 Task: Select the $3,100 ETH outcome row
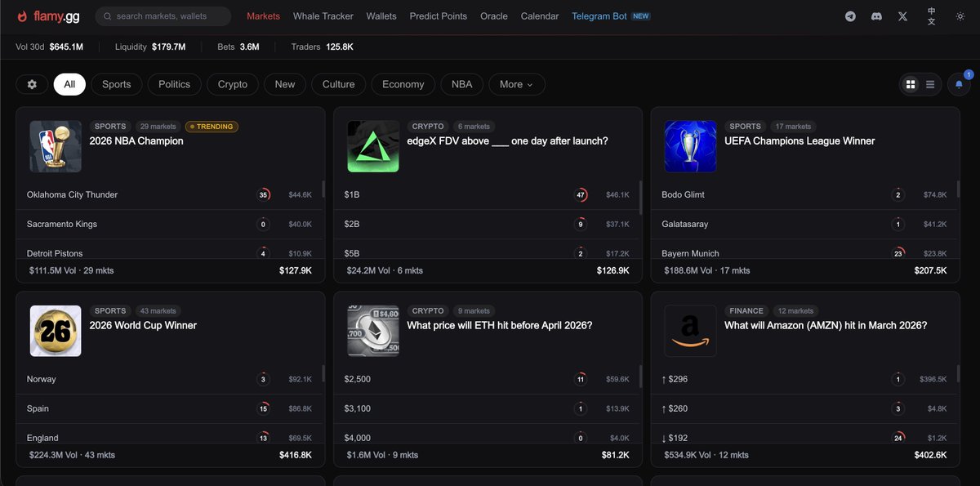488,408
